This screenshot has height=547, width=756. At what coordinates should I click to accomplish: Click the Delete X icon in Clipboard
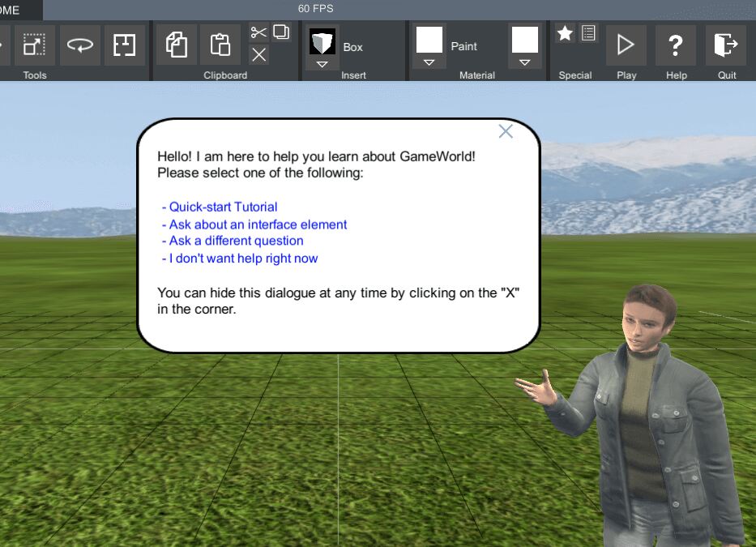(259, 54)
